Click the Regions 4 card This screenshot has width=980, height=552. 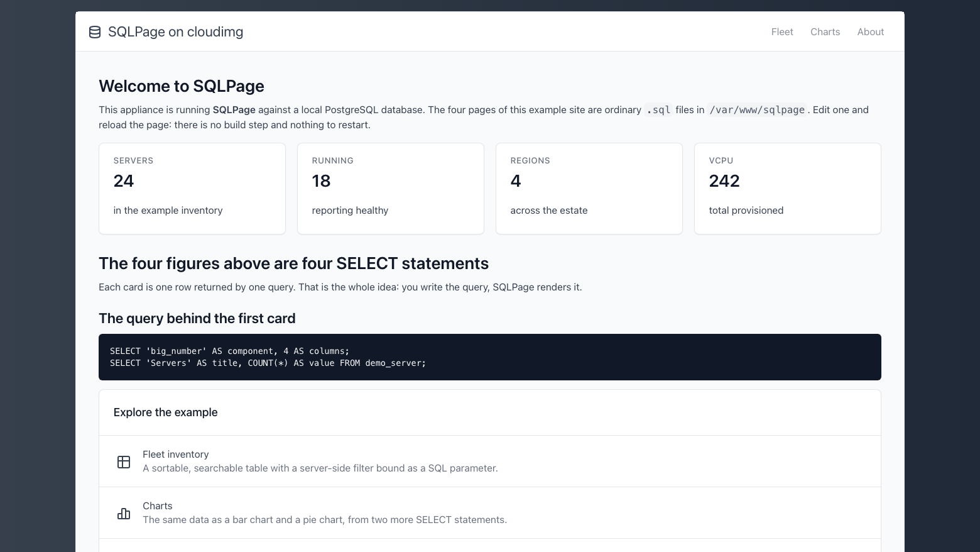click(589, 189)
